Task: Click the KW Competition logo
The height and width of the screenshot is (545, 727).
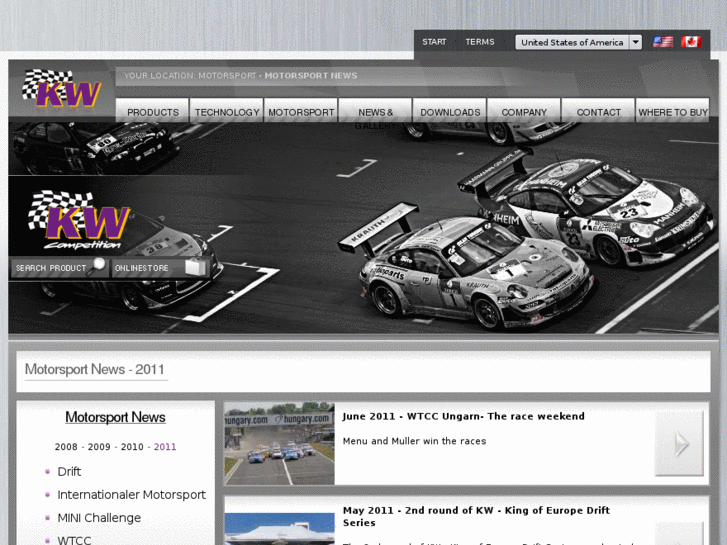Action: (x=79, y=220)
